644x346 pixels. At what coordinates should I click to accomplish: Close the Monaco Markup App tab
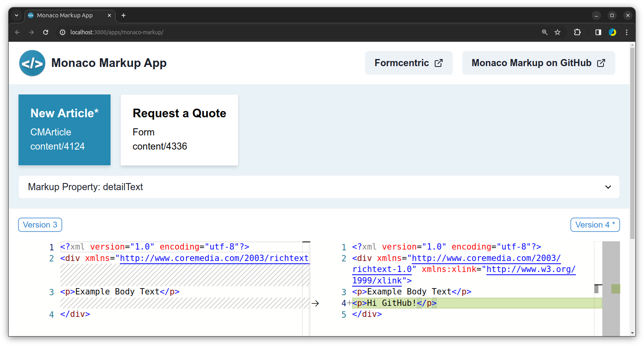pos(109,15)
